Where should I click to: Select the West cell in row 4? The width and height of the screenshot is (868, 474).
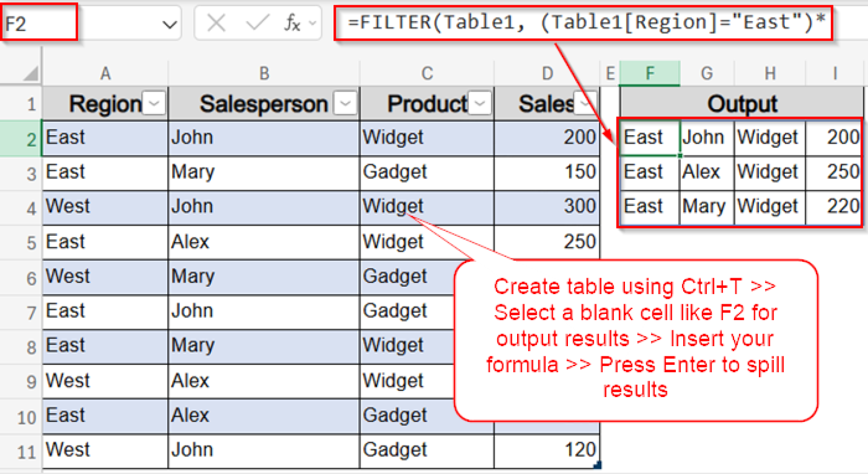(85, 207)
